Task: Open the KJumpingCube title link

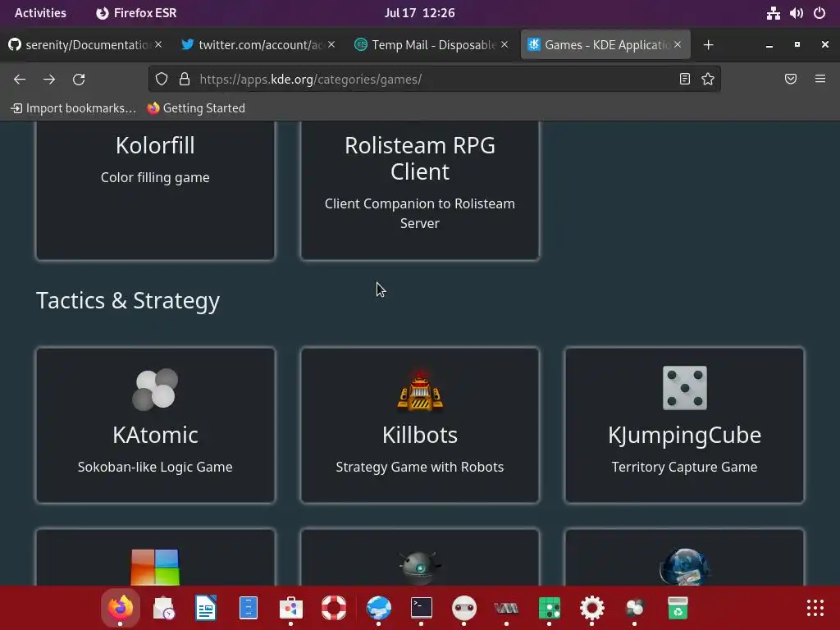Action: [x=685, y=436]
